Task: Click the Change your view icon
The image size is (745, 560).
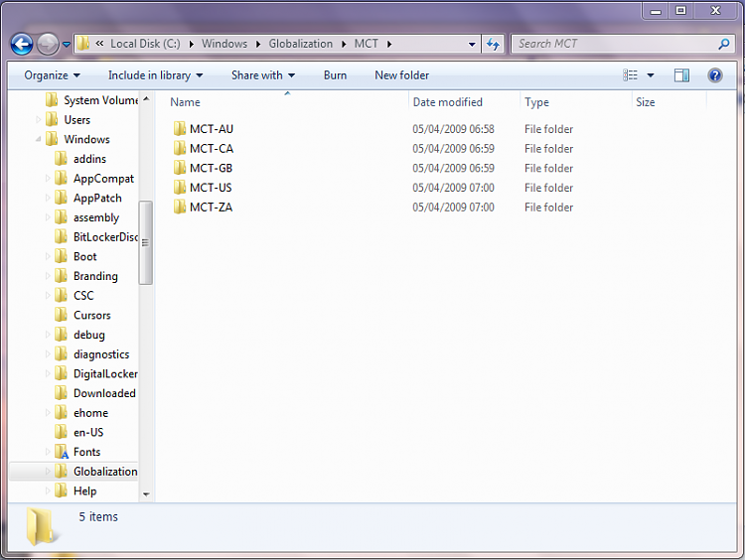Action: click(x=631, y=75)
